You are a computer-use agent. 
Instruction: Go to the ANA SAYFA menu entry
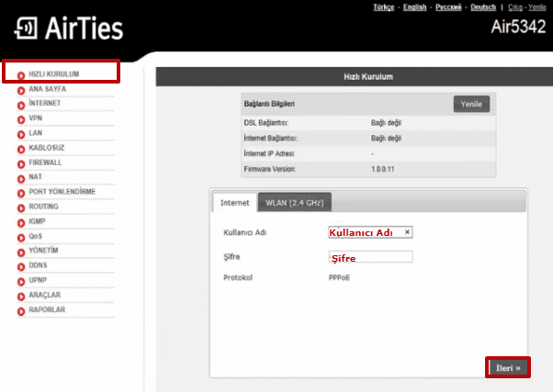click(x=47, y=89)
